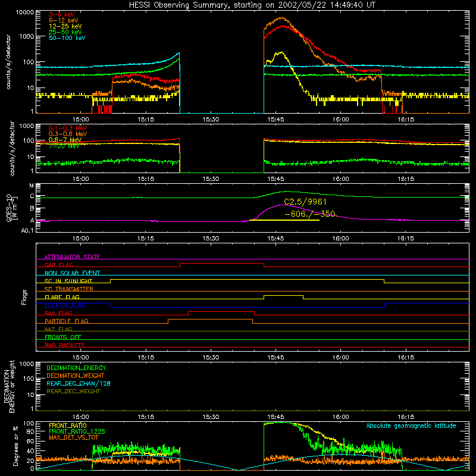This screenshot has height=476, width=476.
Task: Select the SC_IN_SUNLIGHT flag label
Action: (x=68, y=281)
